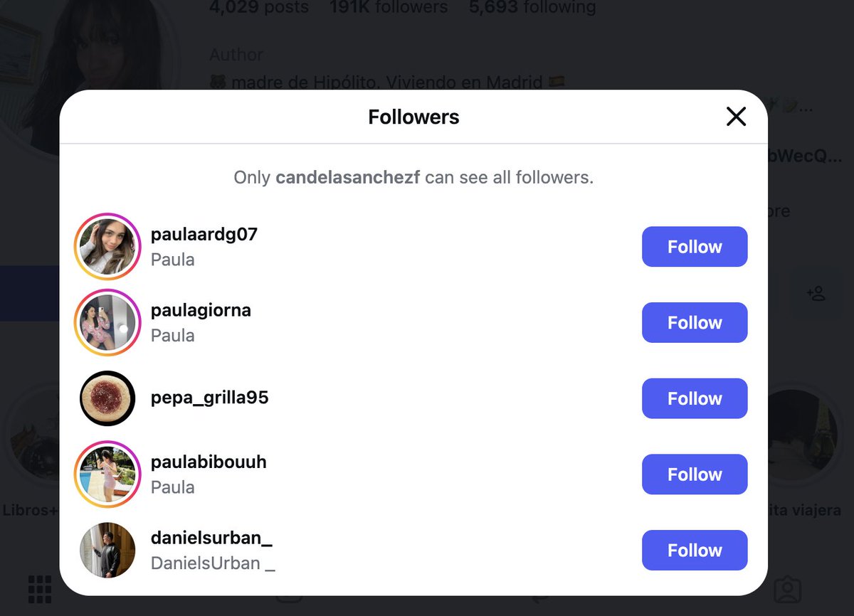Screen dimensions: 854x616
Task: Open the tagged photos tab icon
Action: [788, 590]
